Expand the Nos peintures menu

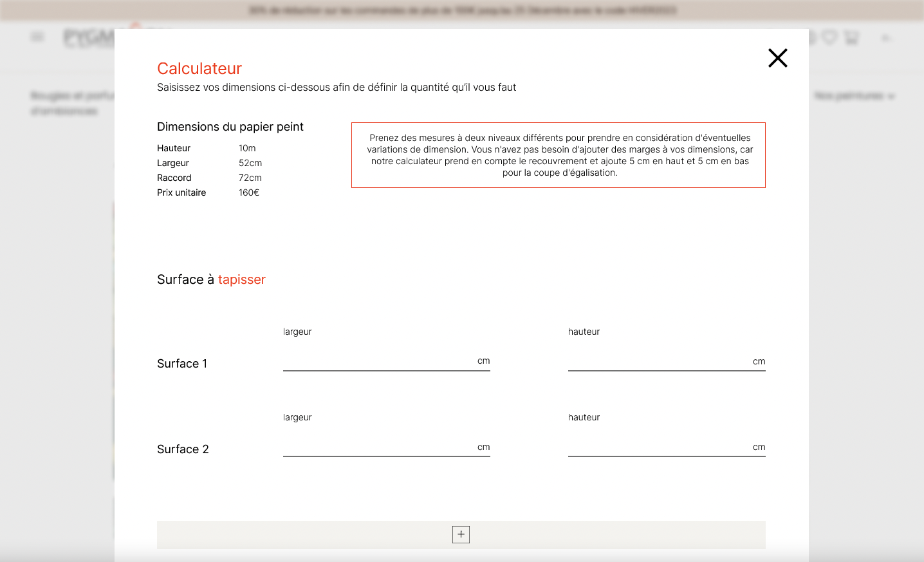(854, 96)
